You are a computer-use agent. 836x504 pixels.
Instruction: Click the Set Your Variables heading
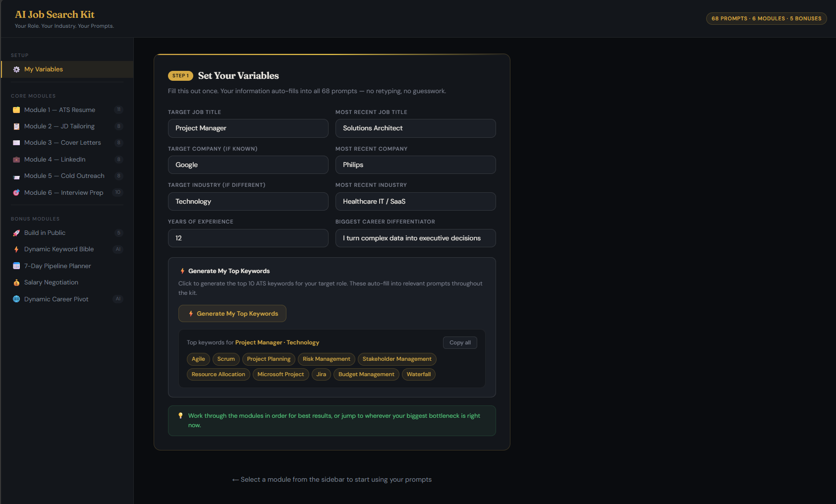point(238,76)
